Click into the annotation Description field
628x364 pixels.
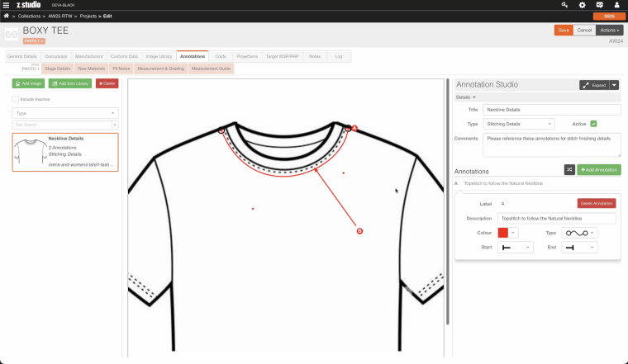[557, 219]
